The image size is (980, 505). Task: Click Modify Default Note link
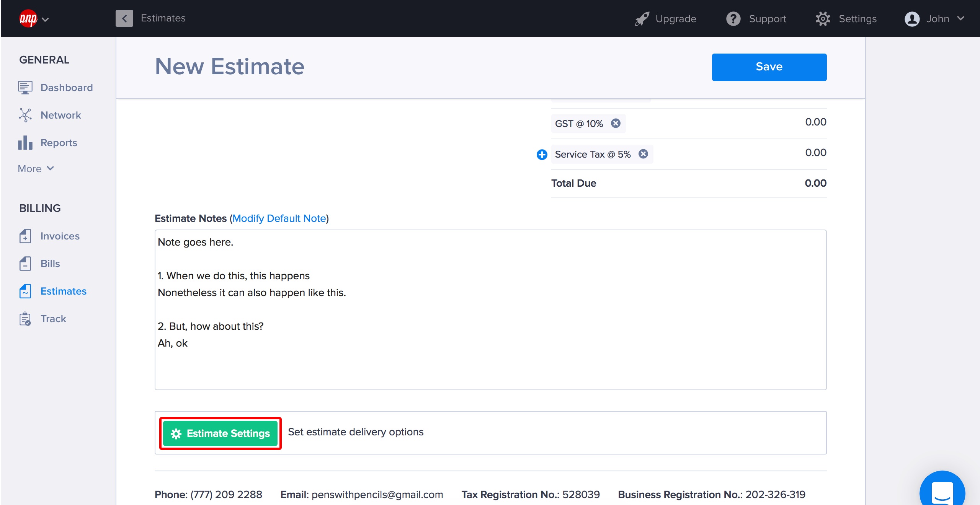click(279, 218)
